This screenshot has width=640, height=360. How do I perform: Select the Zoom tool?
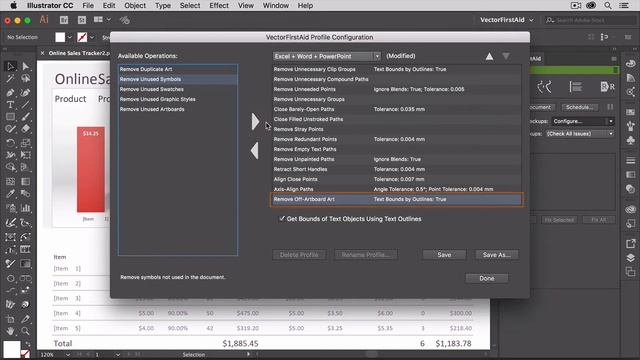pos(26,331)
